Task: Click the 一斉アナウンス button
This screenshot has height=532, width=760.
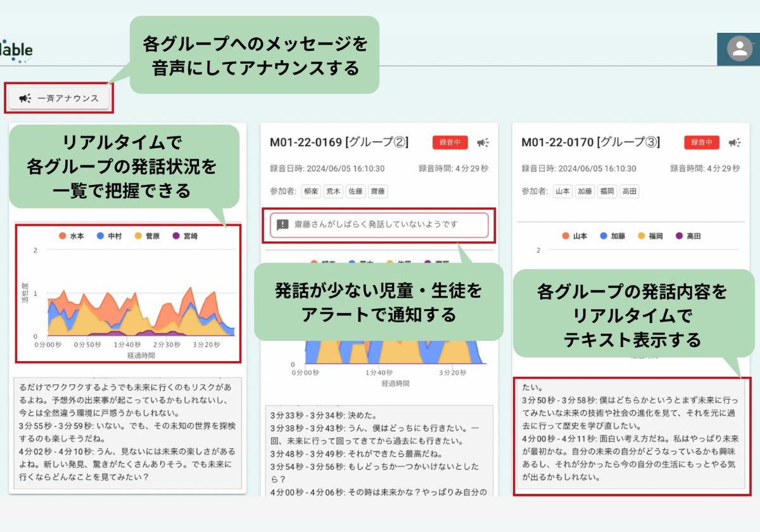Action: (59, 98)
